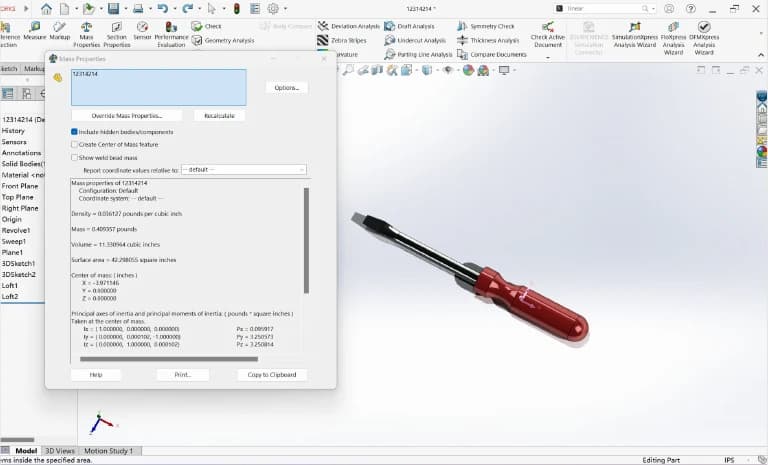Select Sweep1 in the feature tree

pyautogui.click(x=14, y=241)
